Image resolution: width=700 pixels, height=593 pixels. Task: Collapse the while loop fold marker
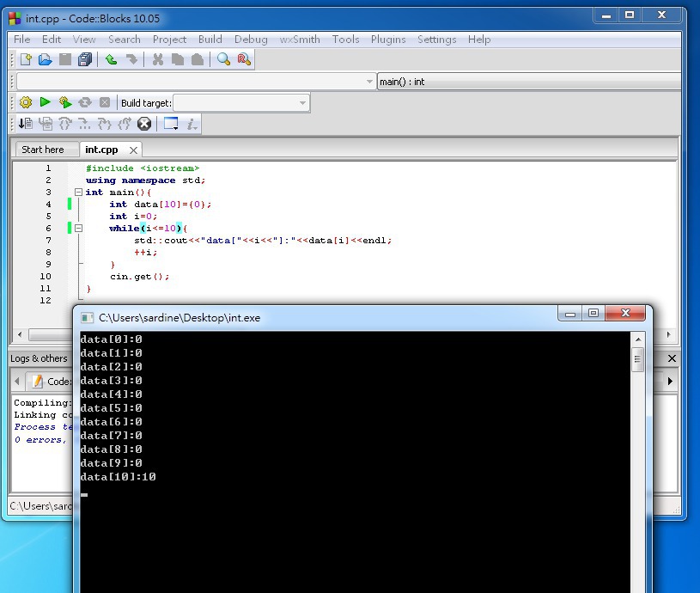[x=78, y=229]
